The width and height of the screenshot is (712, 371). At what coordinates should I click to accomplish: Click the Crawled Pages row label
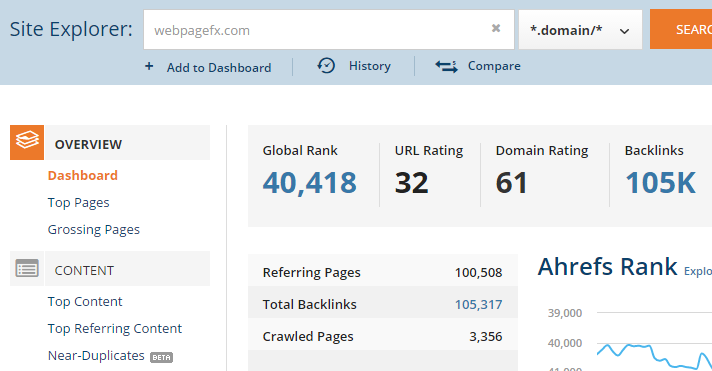click(308, 336)
